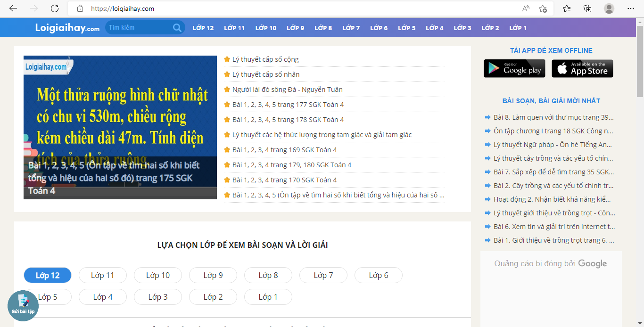Go back using the browser back arrow
644x327 pixels.
tap(13, 8)
